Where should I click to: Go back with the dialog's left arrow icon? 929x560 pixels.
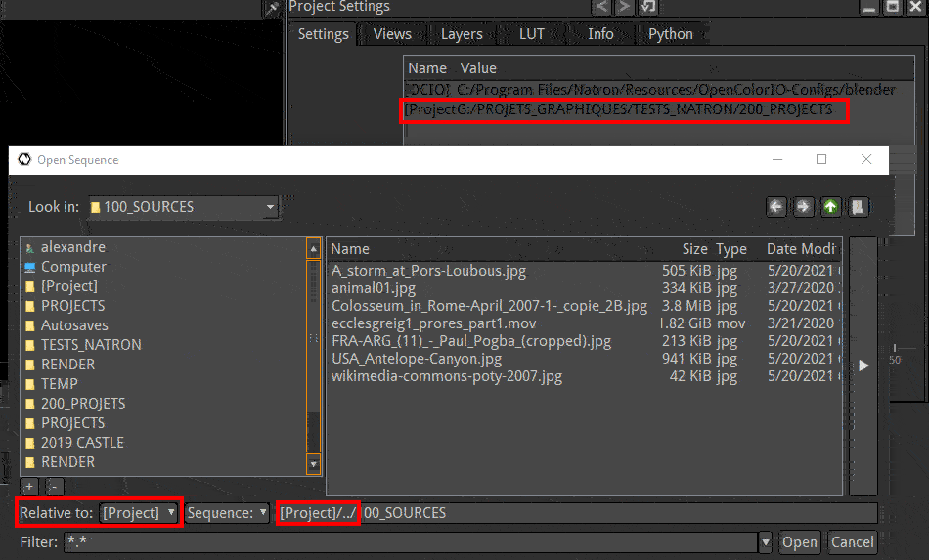pyautogui.click(x=776, y=207)
